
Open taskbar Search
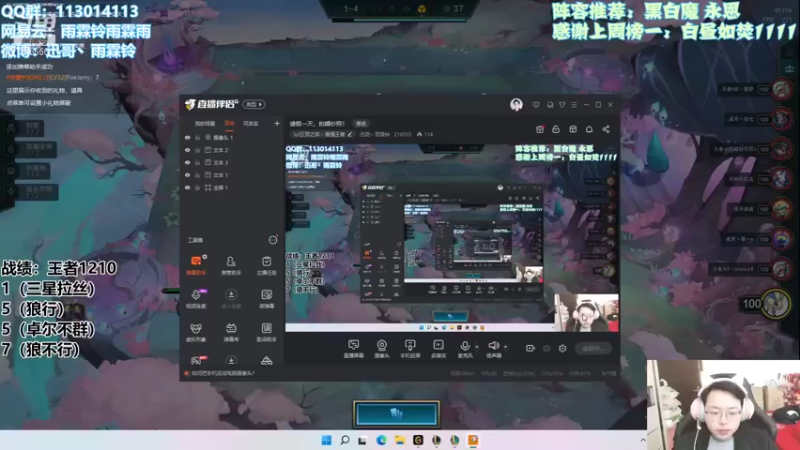pyautogui.click(x=345, y=440)
